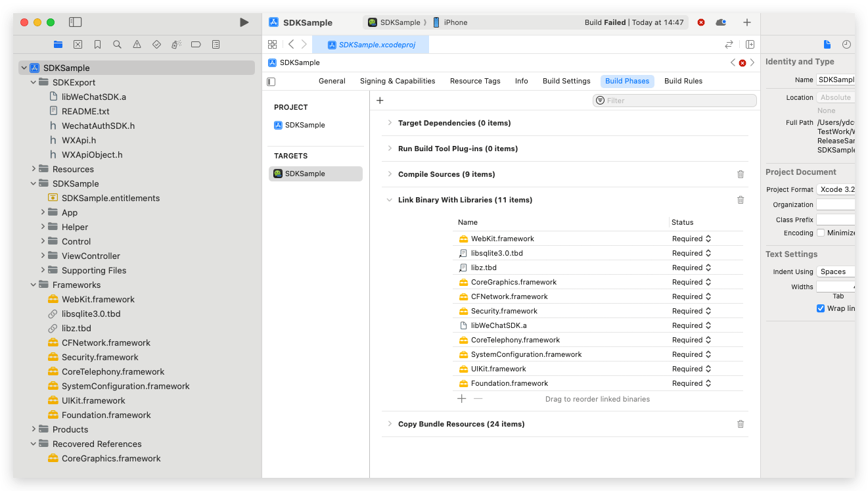Delete the Link Binary With Libraries phase
The width and height of the screenshot is (868, 491).
click(x=741, y=200)
